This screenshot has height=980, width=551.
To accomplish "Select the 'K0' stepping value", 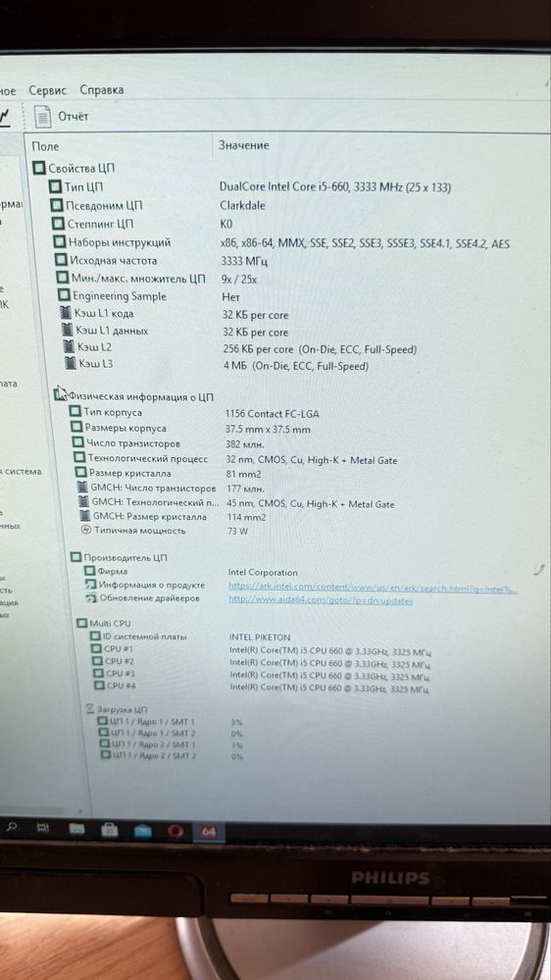I will [226, 225].
